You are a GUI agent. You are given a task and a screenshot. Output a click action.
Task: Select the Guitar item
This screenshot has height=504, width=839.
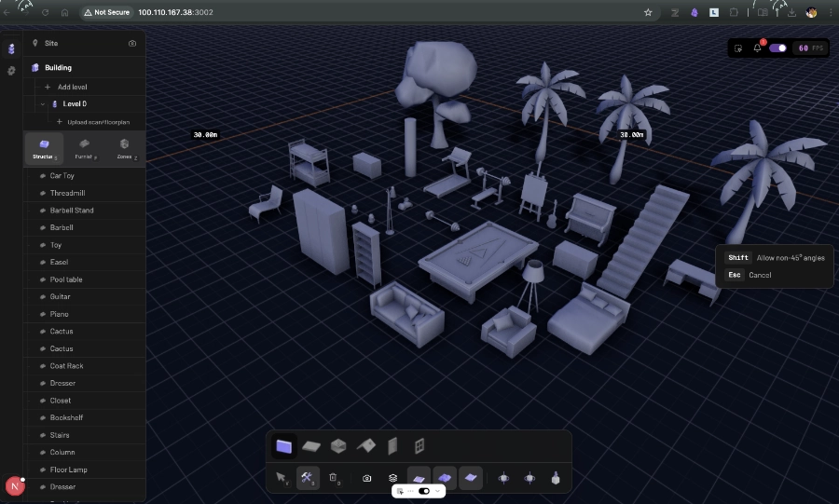pos(85,296)
